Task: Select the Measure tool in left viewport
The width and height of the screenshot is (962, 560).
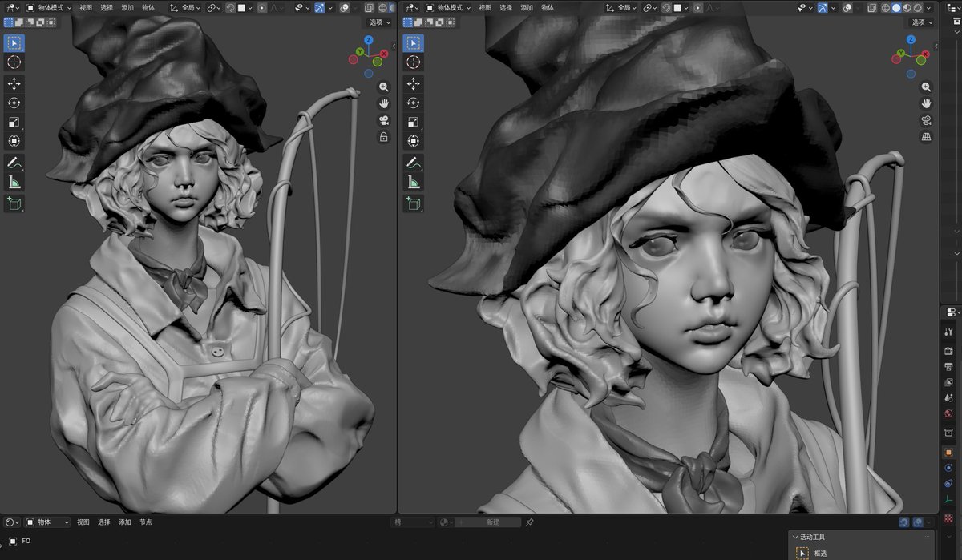Action: (x=14, y=183)
